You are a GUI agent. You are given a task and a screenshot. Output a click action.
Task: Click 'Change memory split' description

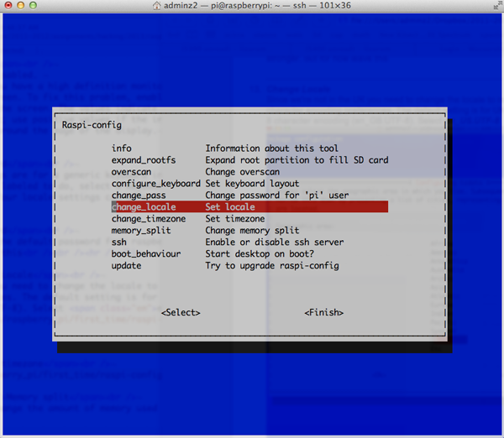tap(252, 231)
